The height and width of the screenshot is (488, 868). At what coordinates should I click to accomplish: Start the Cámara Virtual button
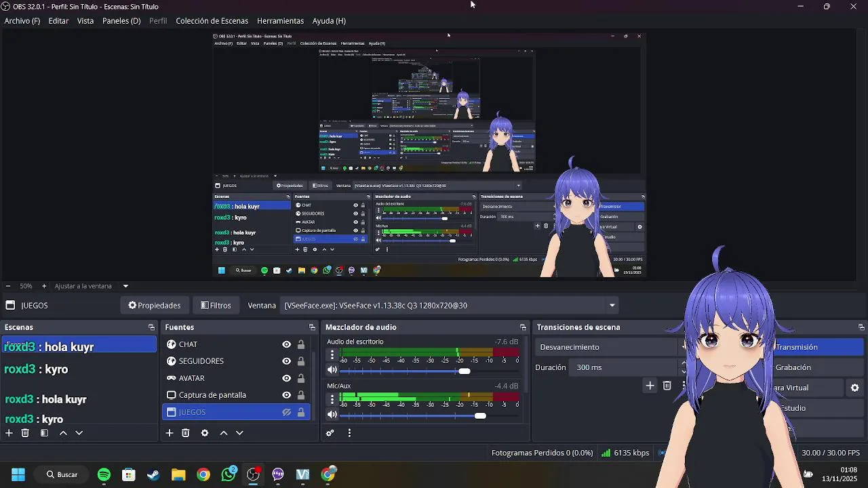point(807,388)
